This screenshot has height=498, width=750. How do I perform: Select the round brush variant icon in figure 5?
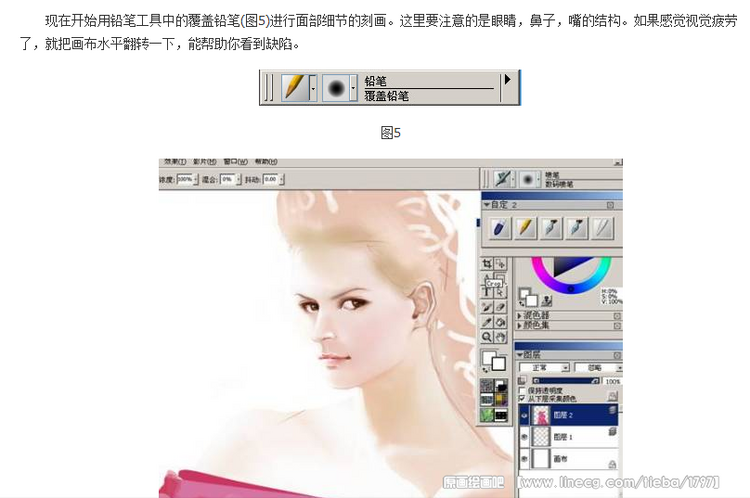click(336, 88)
